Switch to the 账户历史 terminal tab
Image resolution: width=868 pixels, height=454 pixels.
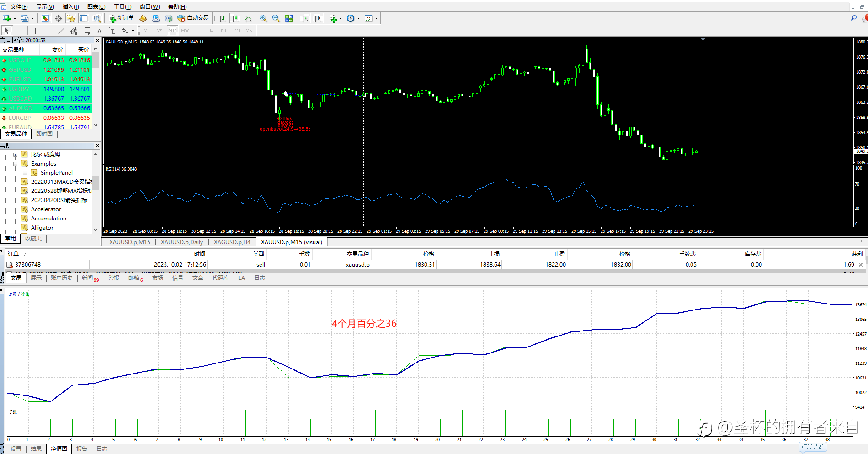click(62, 278)
